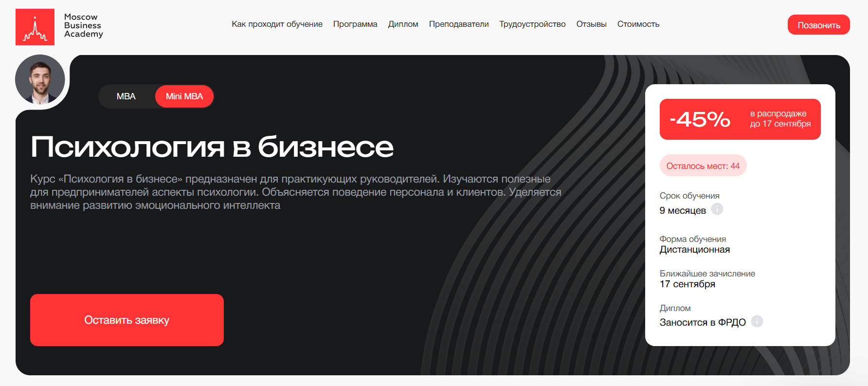Click the Форма обучения label

(x=693, y=239)
